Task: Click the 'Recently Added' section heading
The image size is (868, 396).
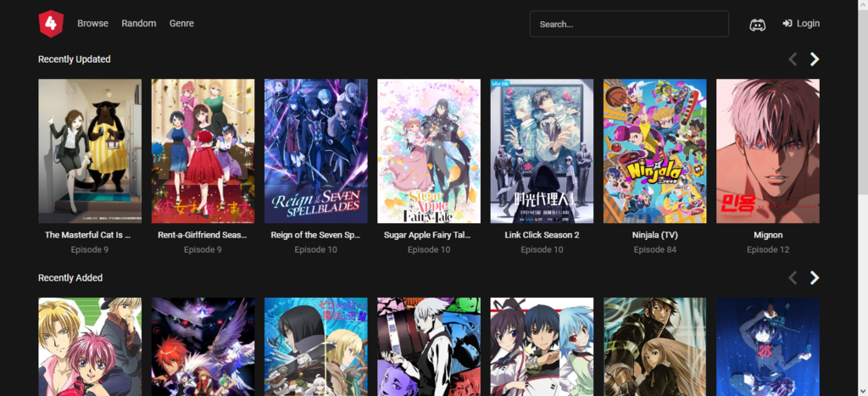Action: (70, 277)
